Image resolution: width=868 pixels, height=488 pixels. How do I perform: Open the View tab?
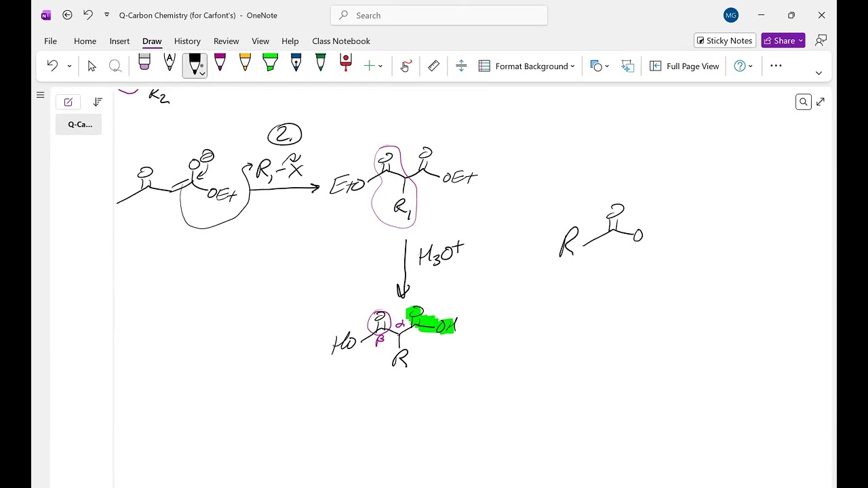(x=260, y=41)
